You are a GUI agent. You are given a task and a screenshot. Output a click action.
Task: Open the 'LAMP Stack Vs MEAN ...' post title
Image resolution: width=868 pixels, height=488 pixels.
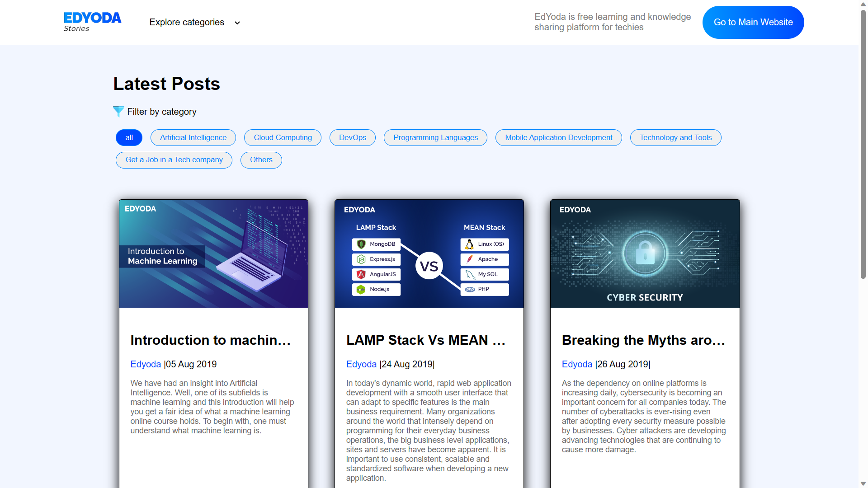pyautogui.click(x=426, y=340)
